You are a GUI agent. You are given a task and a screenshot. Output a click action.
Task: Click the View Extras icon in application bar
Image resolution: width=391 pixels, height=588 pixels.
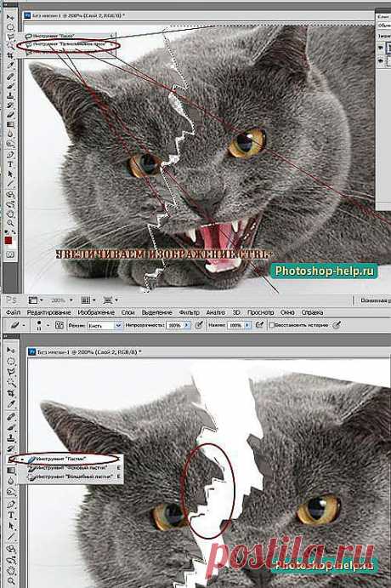pos(35,300)
